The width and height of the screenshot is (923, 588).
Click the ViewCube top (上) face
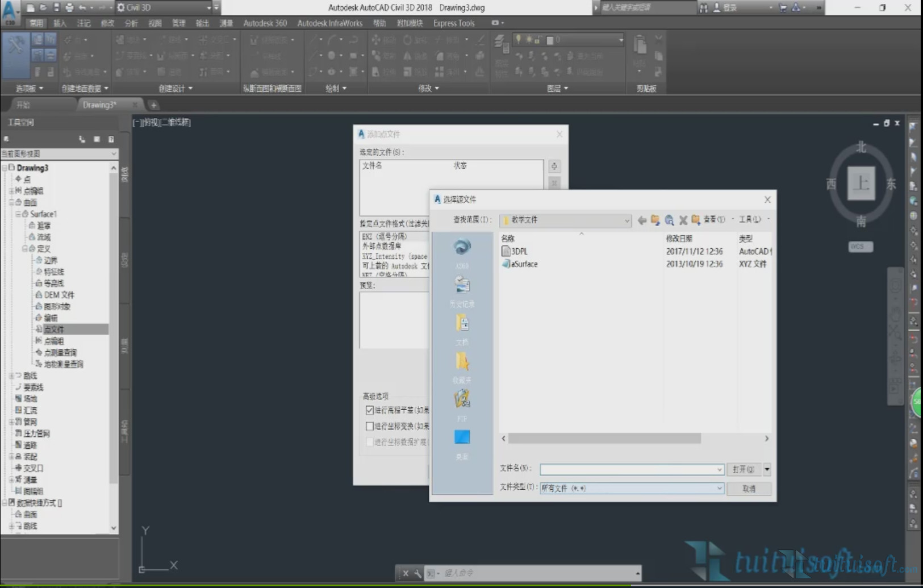click(x=861, y=183)
